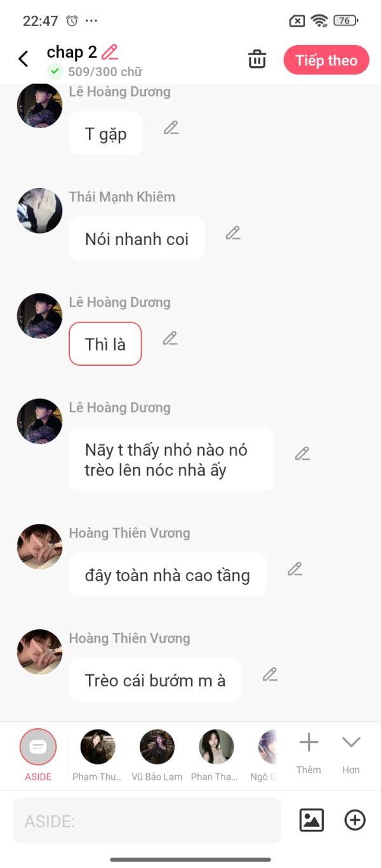This screenshot has width=381, height=868.
Task: Tap the back arrow icon
Action: click(23, 59)
